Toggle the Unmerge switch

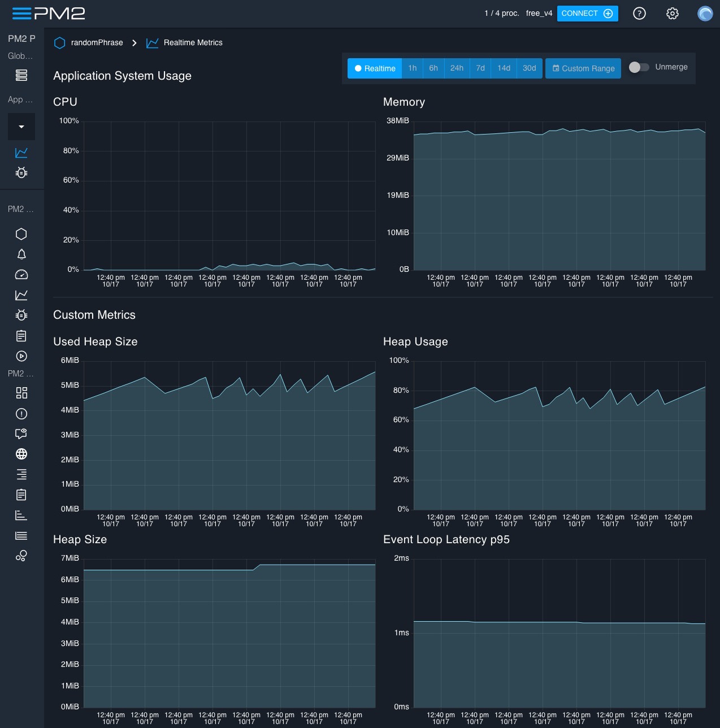[x=639, y=67]
